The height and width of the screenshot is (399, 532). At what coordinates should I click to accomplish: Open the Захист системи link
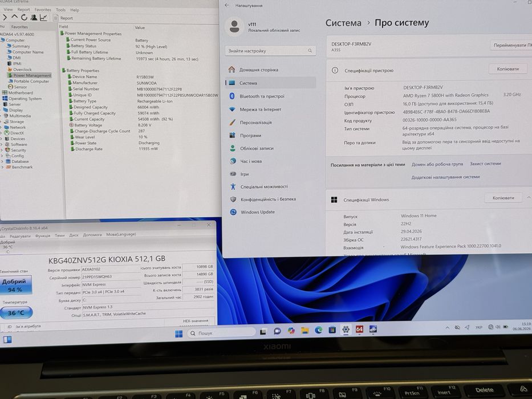[485, 164]
